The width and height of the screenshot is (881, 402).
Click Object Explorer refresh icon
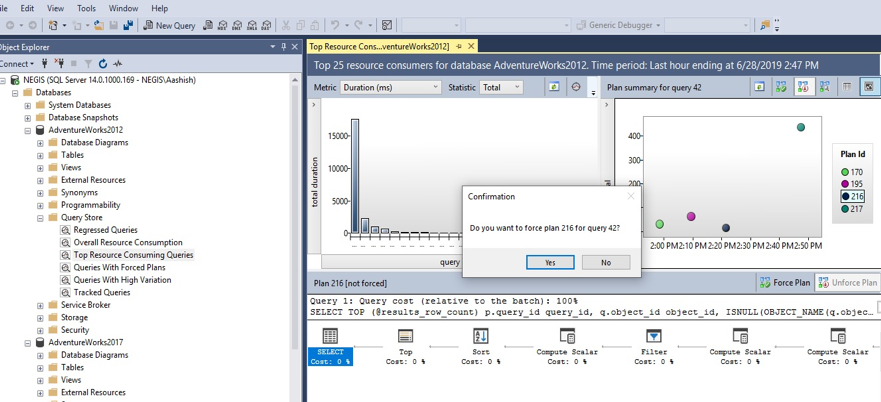coord(103,64)
